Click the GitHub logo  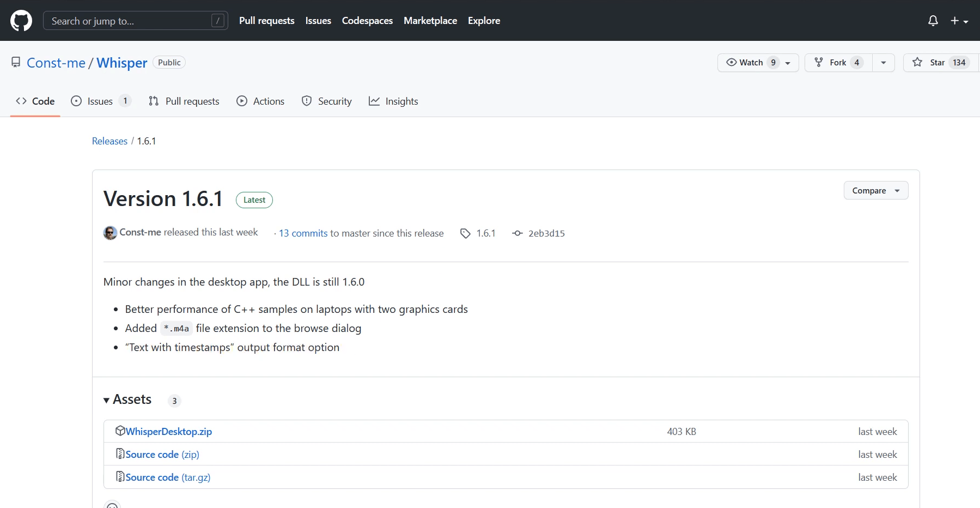point(21,21)
